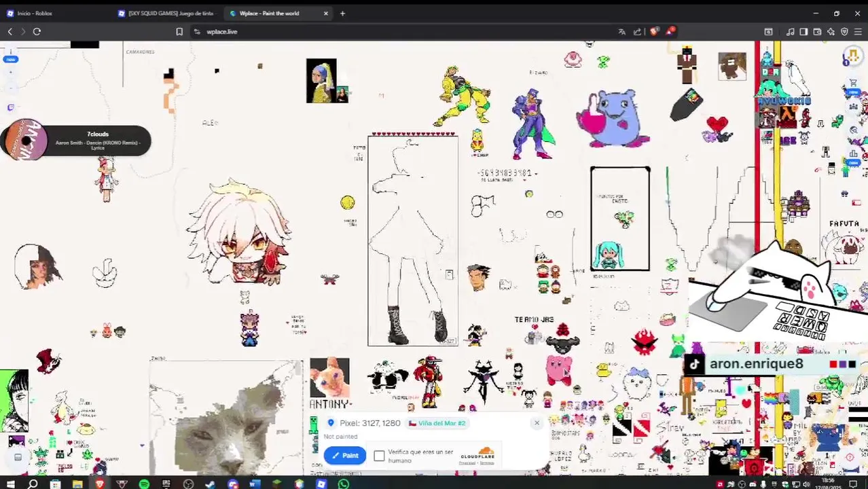
Task: Open Steam from the taskbar
Action: [210, 484]
